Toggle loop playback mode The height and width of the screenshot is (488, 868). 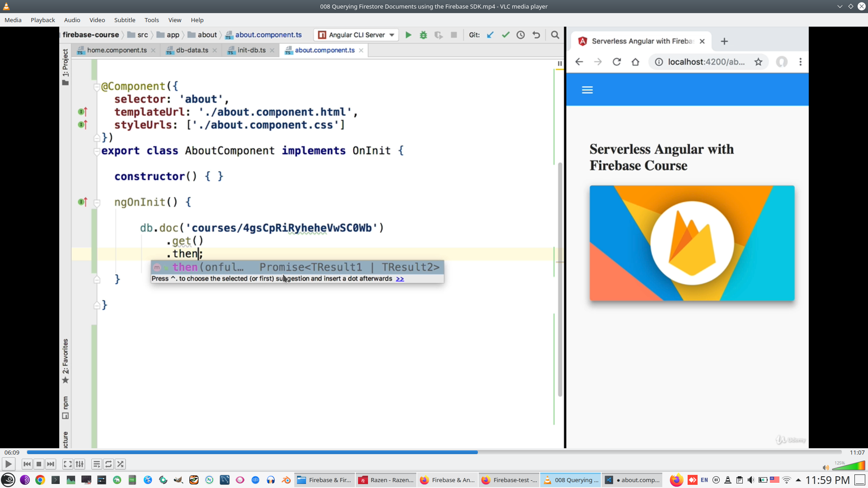[108, 464]
